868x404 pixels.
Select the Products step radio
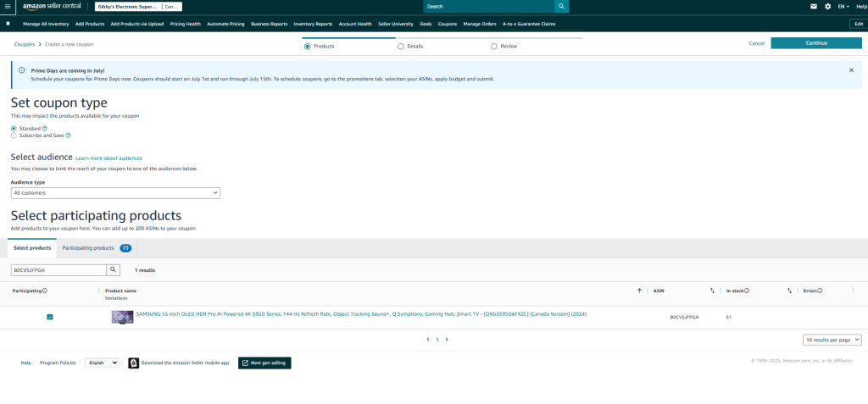[x=307, y=47]
